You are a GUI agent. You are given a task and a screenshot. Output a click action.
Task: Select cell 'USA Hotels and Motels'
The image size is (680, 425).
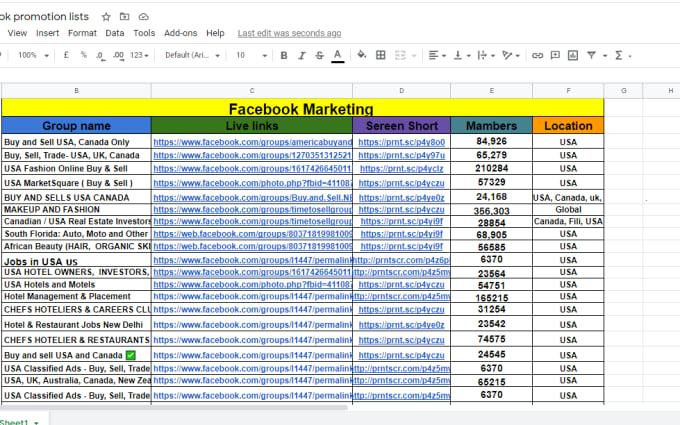pyautogui.click(x=76, y=285)
